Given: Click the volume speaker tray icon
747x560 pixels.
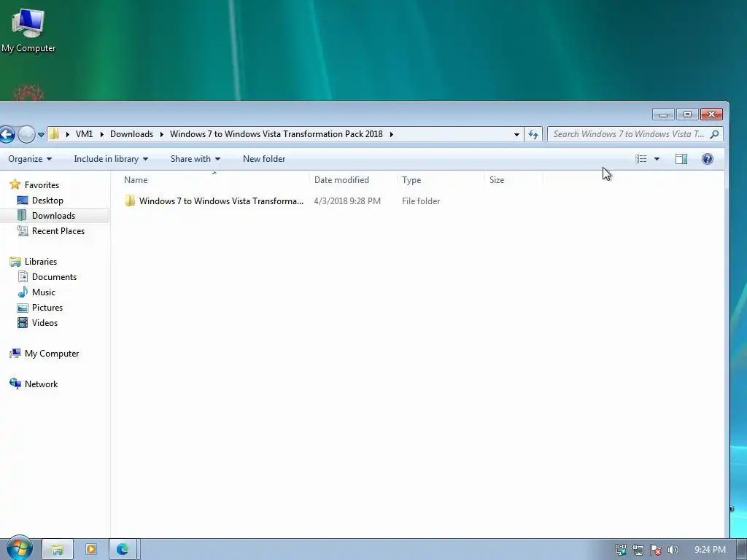Looking at the screenshot, I should point(673,550).
